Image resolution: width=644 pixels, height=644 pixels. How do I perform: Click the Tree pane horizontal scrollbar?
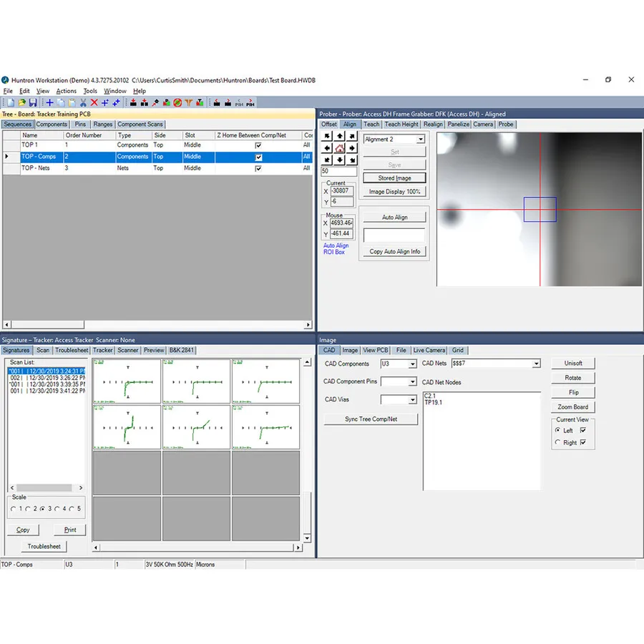tap(157, 324)
